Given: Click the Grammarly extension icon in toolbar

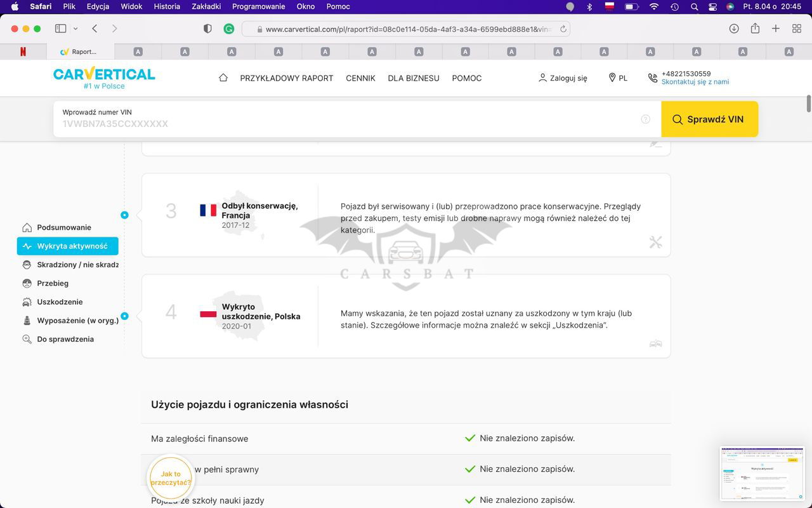Looking at the screenshot, I should (x=229, y=29).
